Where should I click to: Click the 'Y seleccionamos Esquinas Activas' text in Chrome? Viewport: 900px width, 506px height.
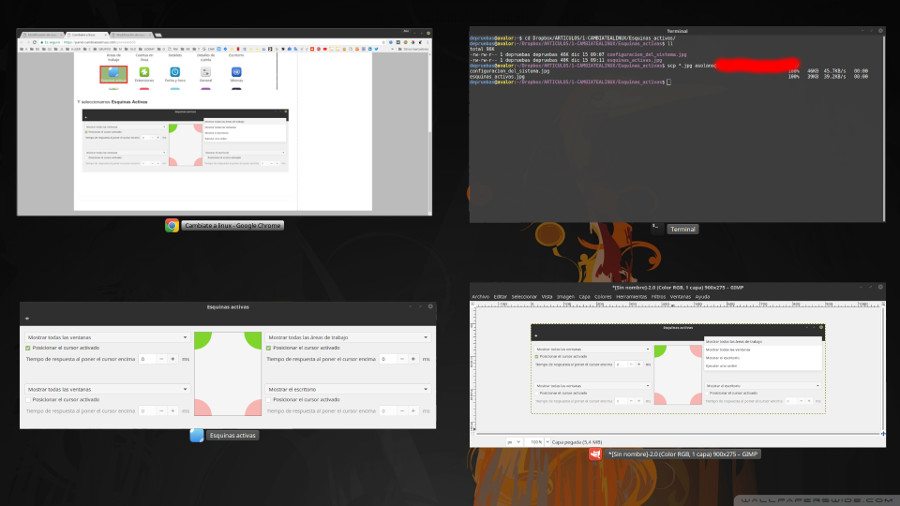[x=112, y=102]
